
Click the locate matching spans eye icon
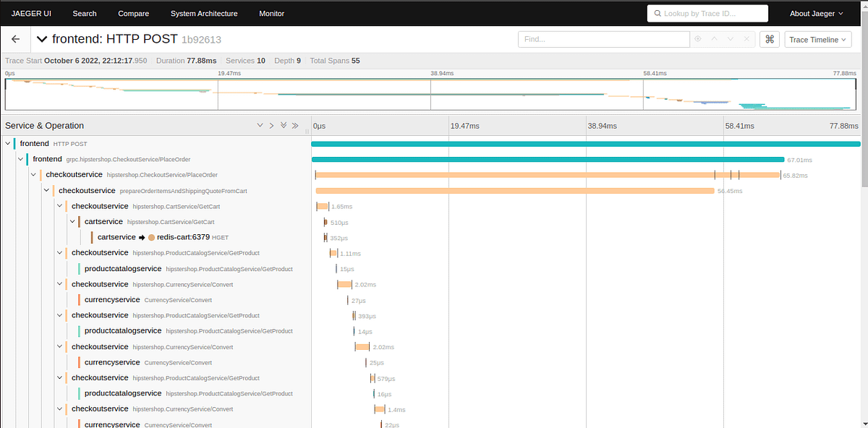698,39
